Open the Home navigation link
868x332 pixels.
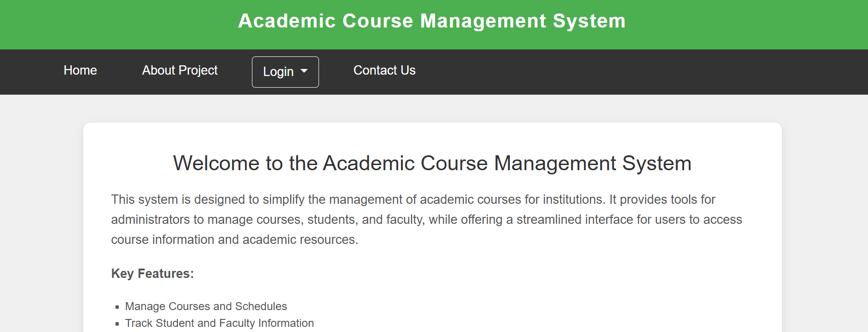(x=80, y=70)
